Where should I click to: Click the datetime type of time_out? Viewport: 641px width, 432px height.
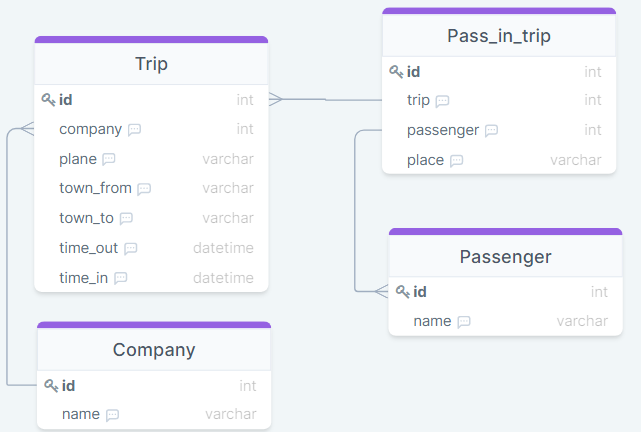pyautogui.click(x=223, y=248)
